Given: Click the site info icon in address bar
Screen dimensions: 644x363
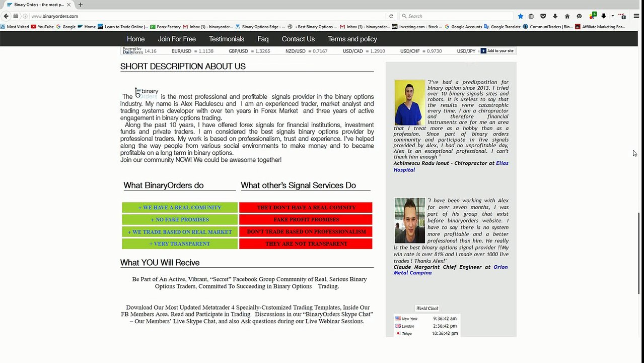Looking at the screenshot, I should tap(26, 16).
